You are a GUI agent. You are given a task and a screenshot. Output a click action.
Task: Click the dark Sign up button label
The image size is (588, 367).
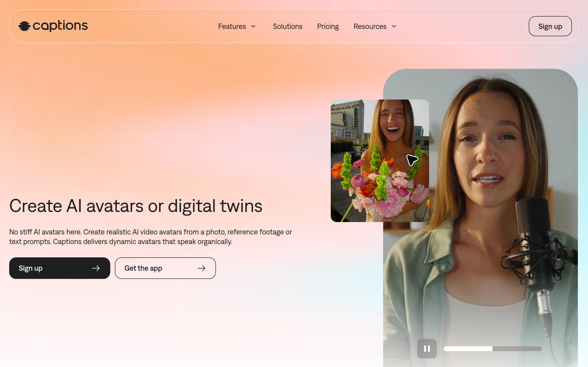[31, 268]
